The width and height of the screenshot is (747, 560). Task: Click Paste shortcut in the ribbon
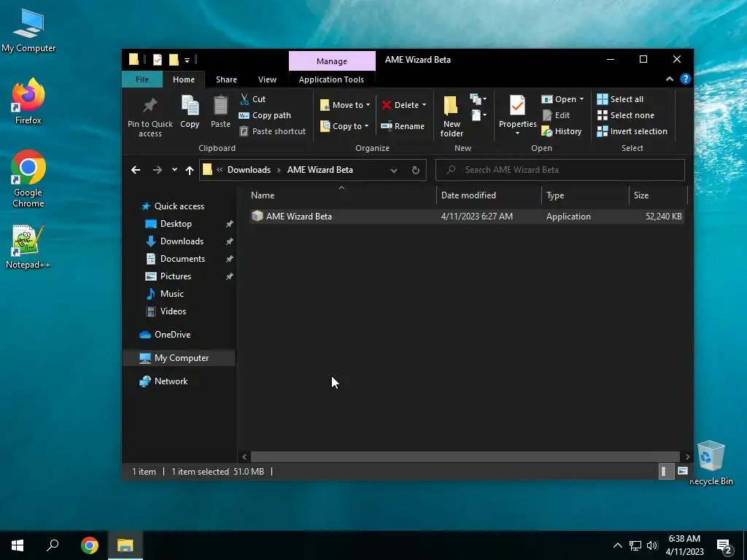point(273,131)
